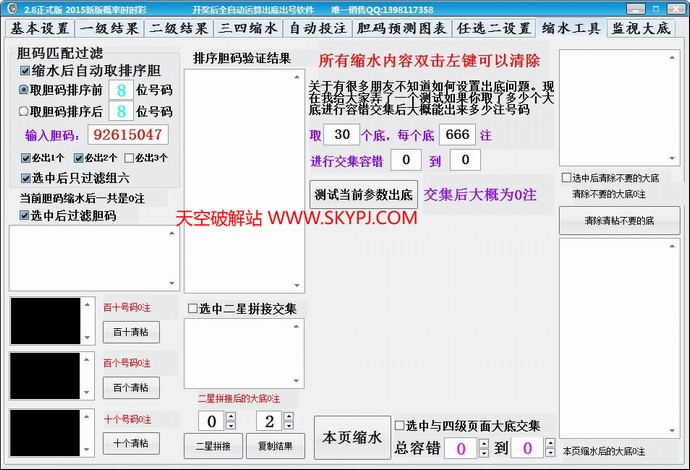
Task: Click the application icon in the title bar
Action: [9, 8]
